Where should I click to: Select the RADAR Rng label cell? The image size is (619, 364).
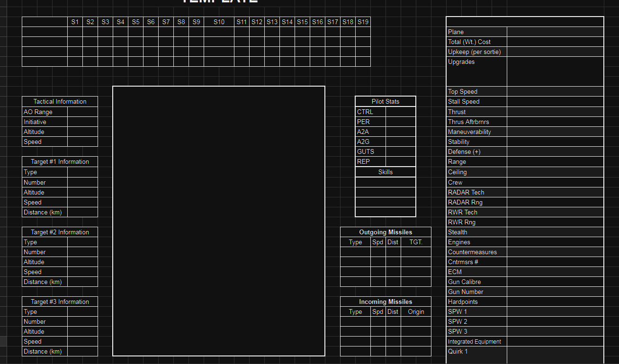[x=477, y=202]
